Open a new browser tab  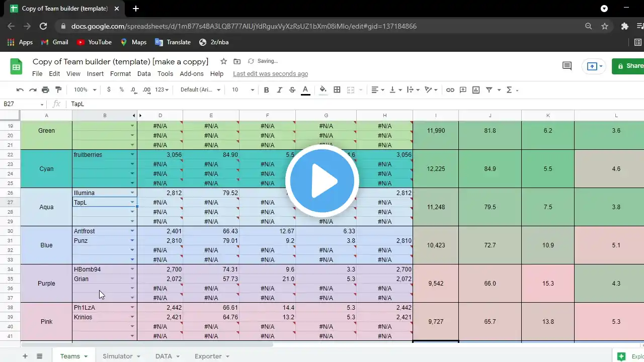coord(136,9)
